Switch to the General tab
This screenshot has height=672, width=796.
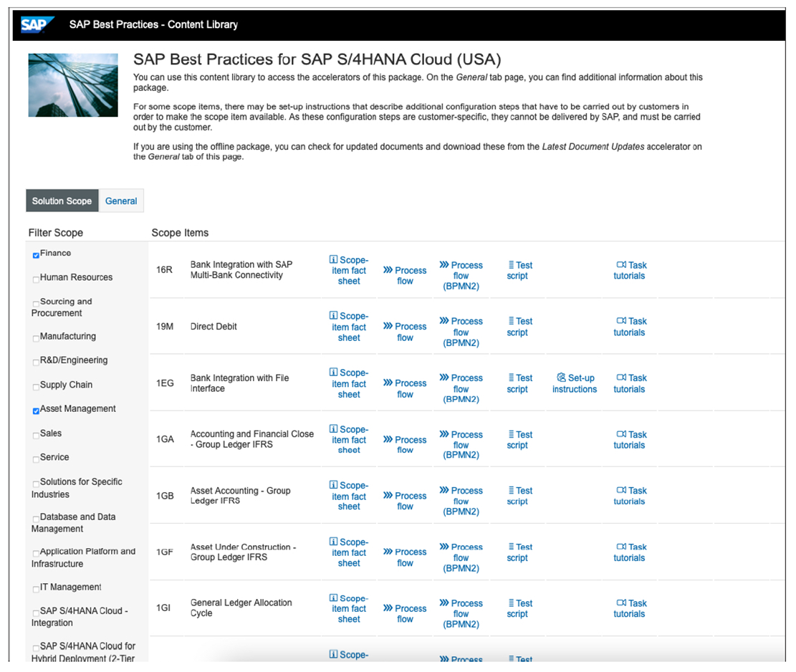[120, 201]
